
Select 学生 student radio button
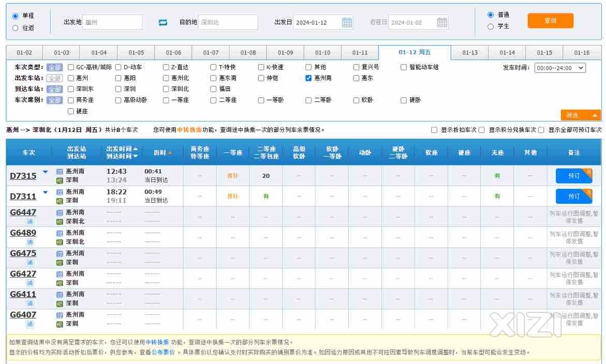pos(491,26)
